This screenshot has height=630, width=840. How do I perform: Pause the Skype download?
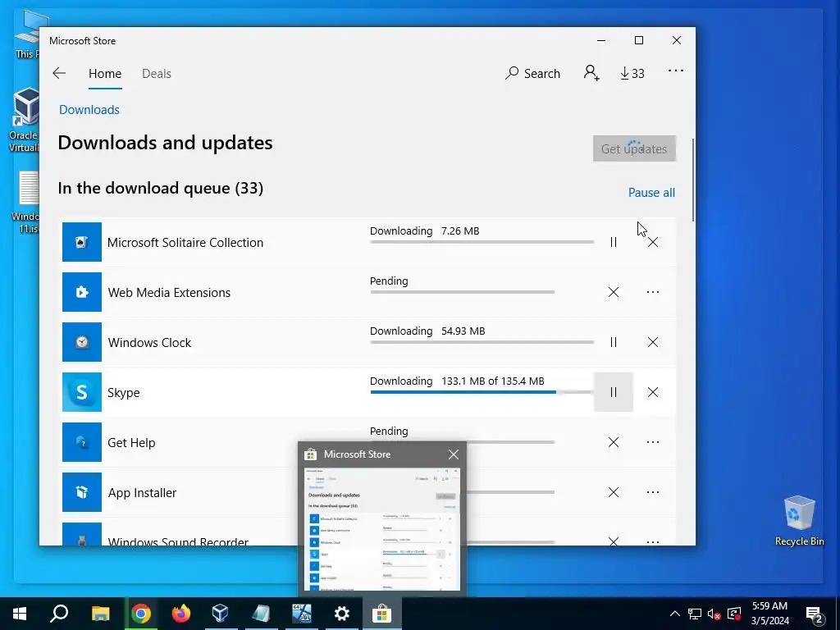(x=614, y=392)
